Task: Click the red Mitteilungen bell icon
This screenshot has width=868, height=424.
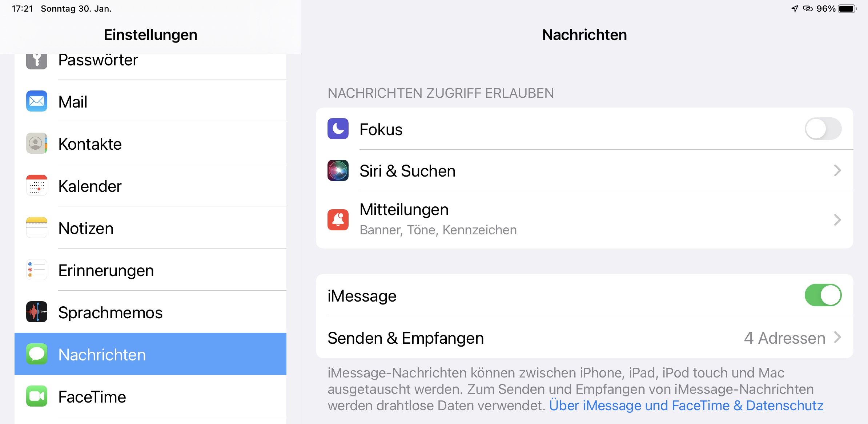Action: point(338,220)
